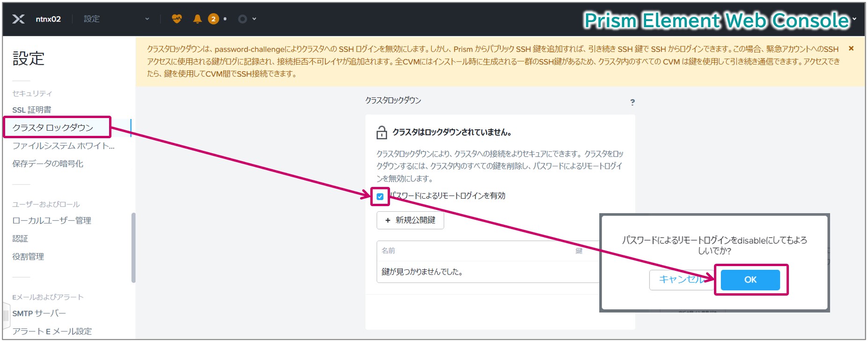Image resolution: width=868 pixels, height=342 pixels.
Task: Click the 新規公開鍵 button
Action: coord(410,220)
